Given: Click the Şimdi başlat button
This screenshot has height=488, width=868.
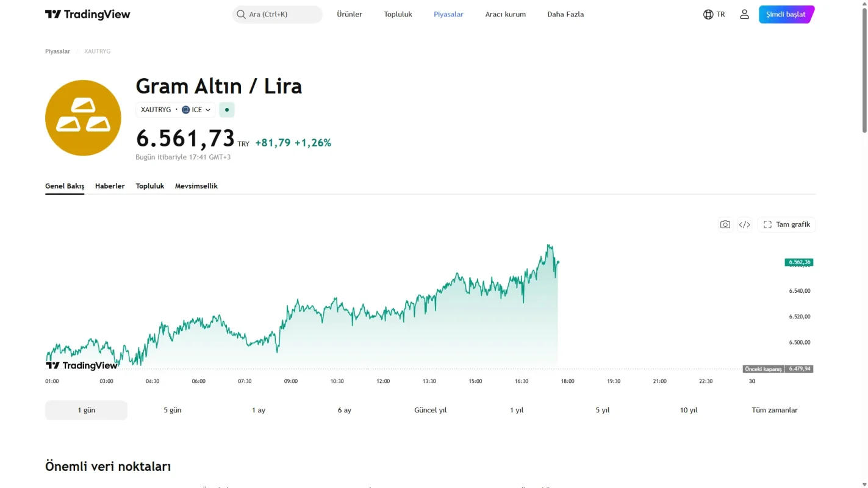Looking at the screenshot, I should click(x=786, y=14).
